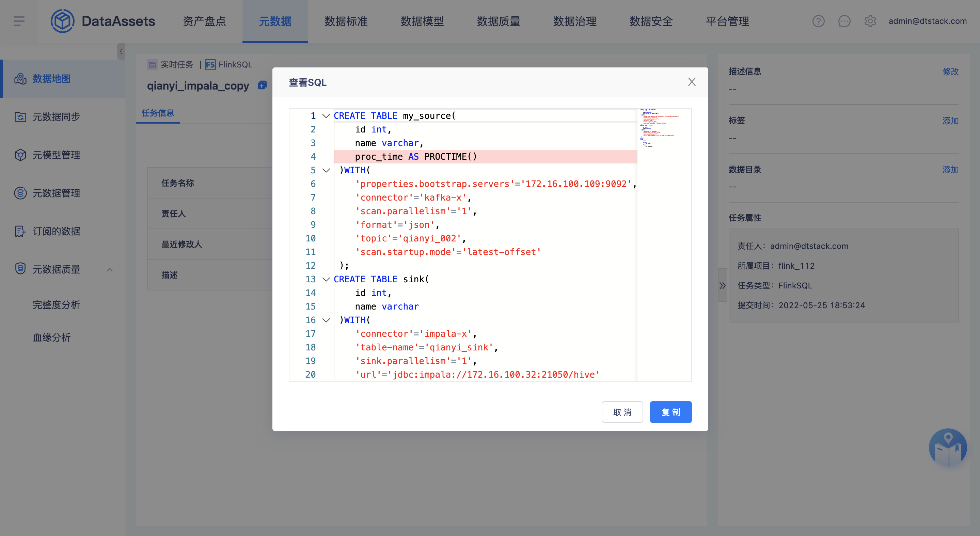Open admin@dtstack.com account menu
The width and height of the screenshot is (980, 536).
[928, 21]
